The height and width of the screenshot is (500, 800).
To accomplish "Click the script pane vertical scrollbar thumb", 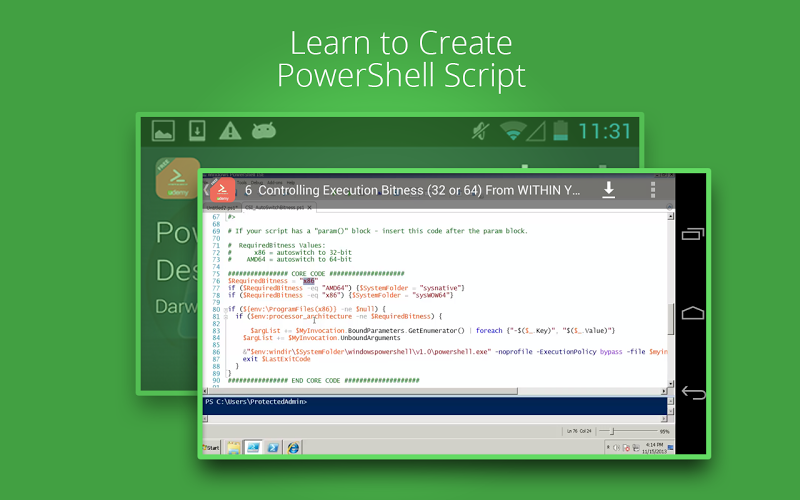I will [x=670, y=319].
